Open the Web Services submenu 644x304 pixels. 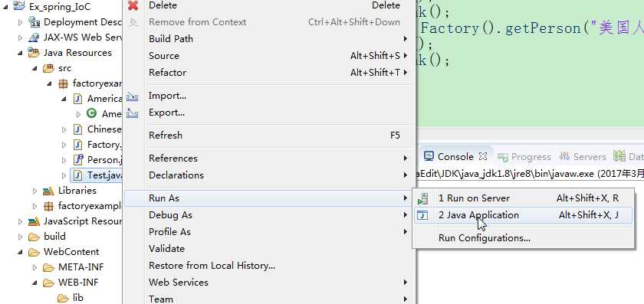pos(269,283)
